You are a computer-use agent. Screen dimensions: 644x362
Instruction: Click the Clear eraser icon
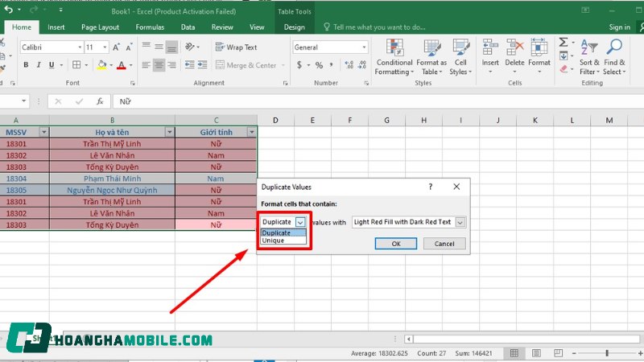tap(563, 69)
